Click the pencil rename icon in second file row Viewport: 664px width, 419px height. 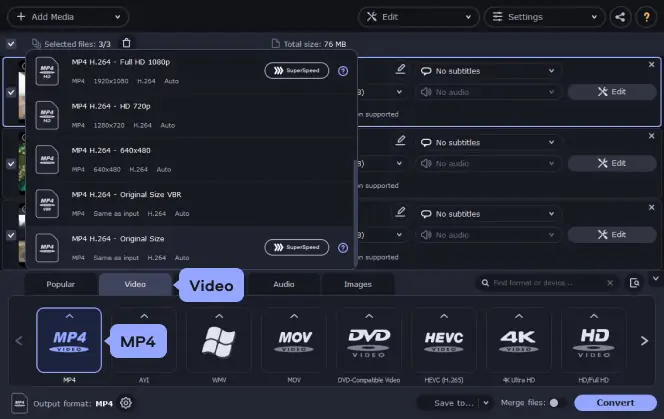coord(400,140)
